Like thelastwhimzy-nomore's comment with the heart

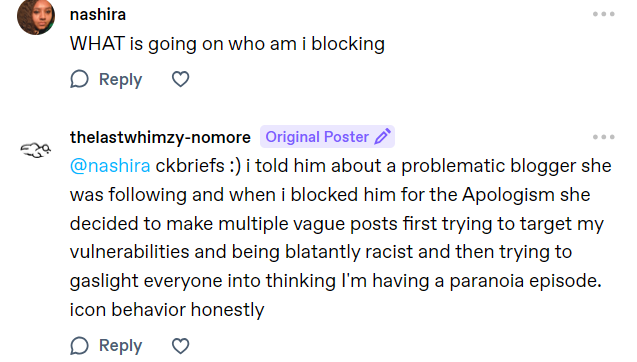point(180,346)
